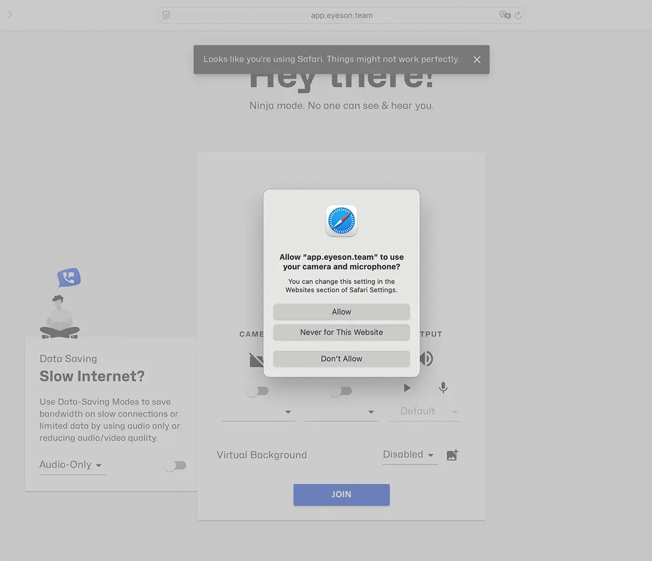This screenshot has height=561, width=652.
Task: Click the app.eyeson.team address field
Action: tap(341, 15)
